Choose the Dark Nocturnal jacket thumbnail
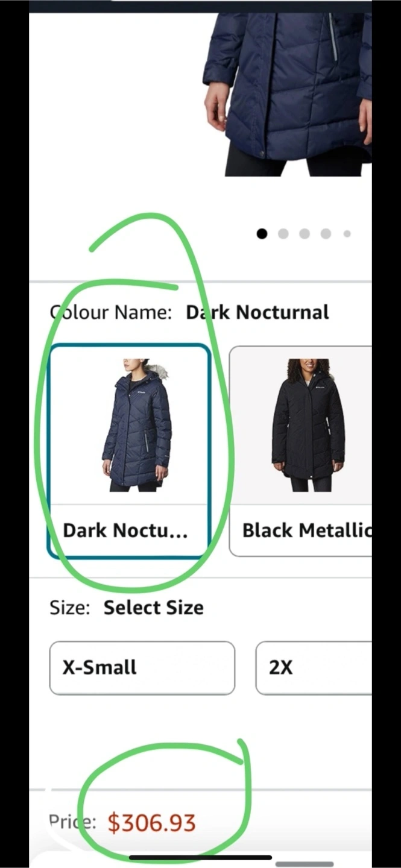 [x=130, y=425]
